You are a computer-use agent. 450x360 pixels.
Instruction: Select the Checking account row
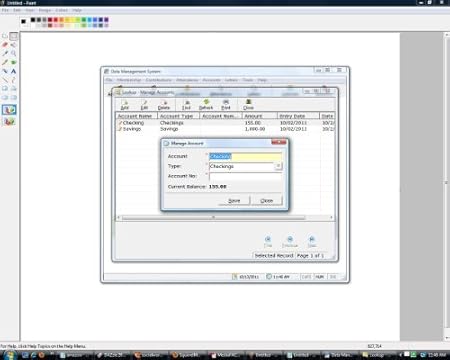click(225, 123)
